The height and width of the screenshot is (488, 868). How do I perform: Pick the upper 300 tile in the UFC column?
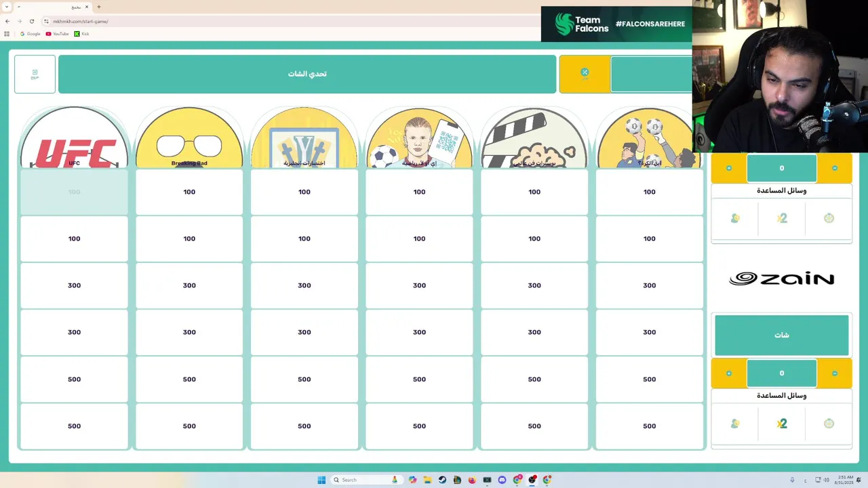(x=74, y=285)
